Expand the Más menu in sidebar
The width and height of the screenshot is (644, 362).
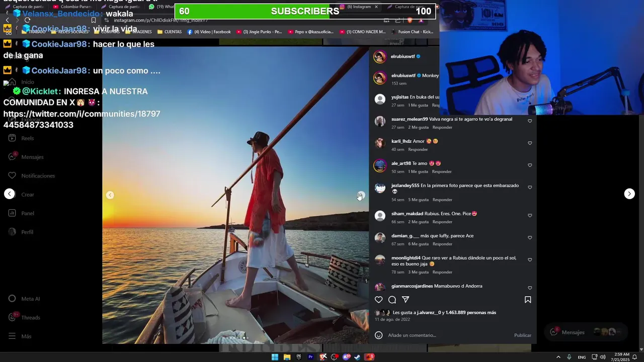[20, 336]
